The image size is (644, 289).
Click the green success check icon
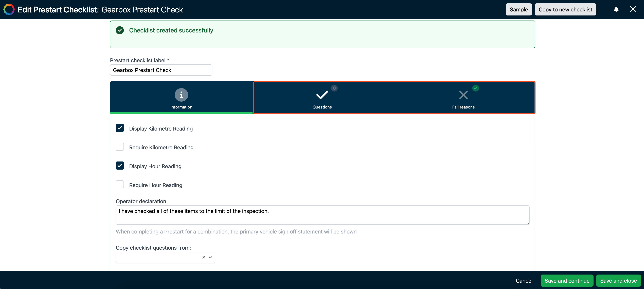pos(120,30)
